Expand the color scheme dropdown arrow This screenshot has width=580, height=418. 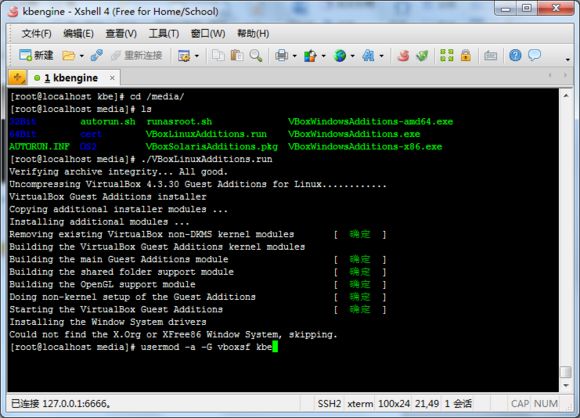[324, 56]
